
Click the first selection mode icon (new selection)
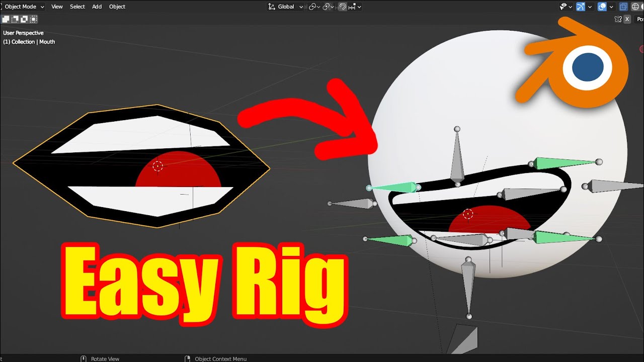click(x=6, y=19)
